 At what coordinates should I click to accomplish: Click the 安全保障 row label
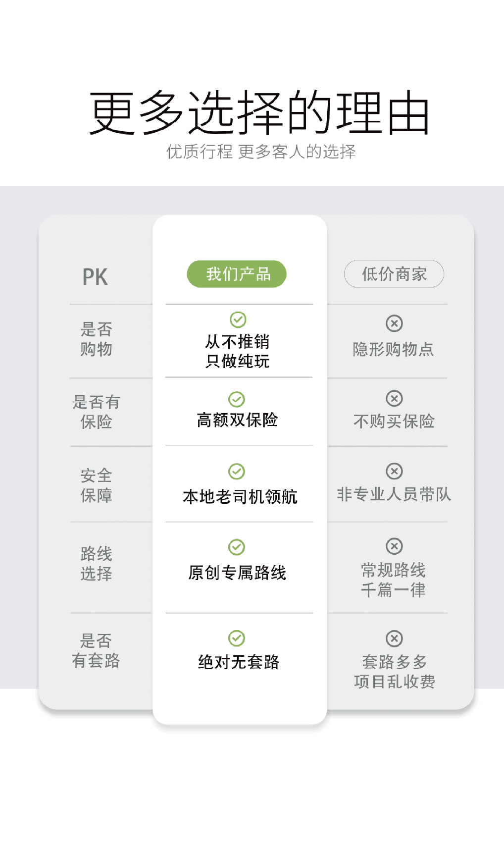click(97, 485)
